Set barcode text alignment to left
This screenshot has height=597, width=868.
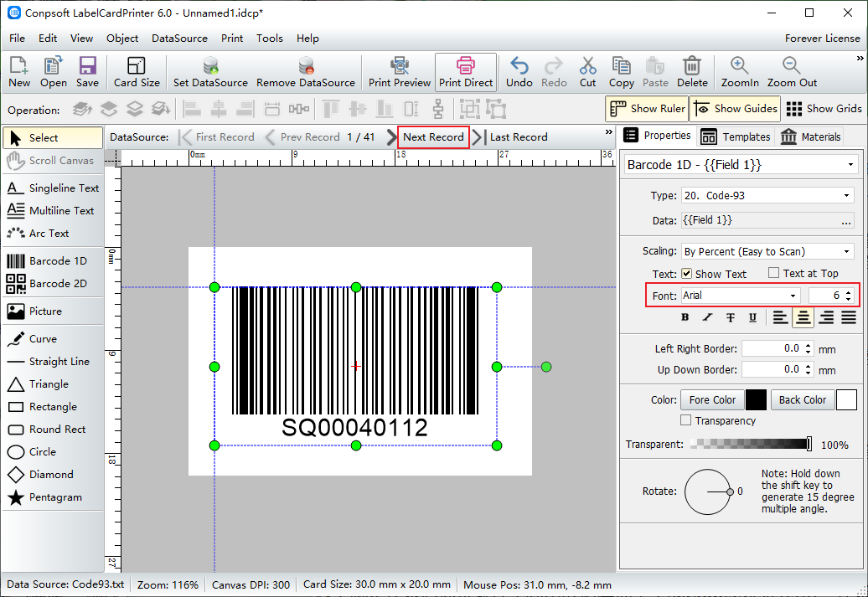pos(781,317)
